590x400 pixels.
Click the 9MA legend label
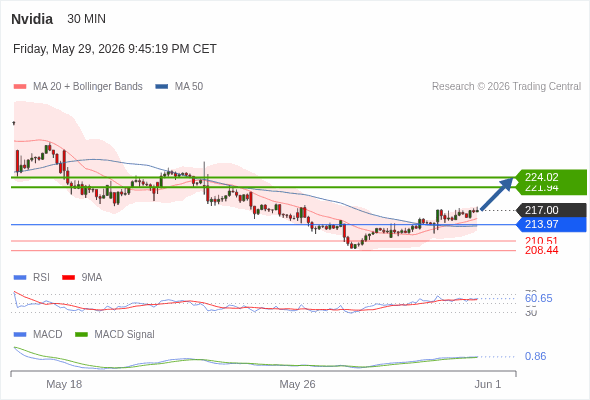pos(92,277)
